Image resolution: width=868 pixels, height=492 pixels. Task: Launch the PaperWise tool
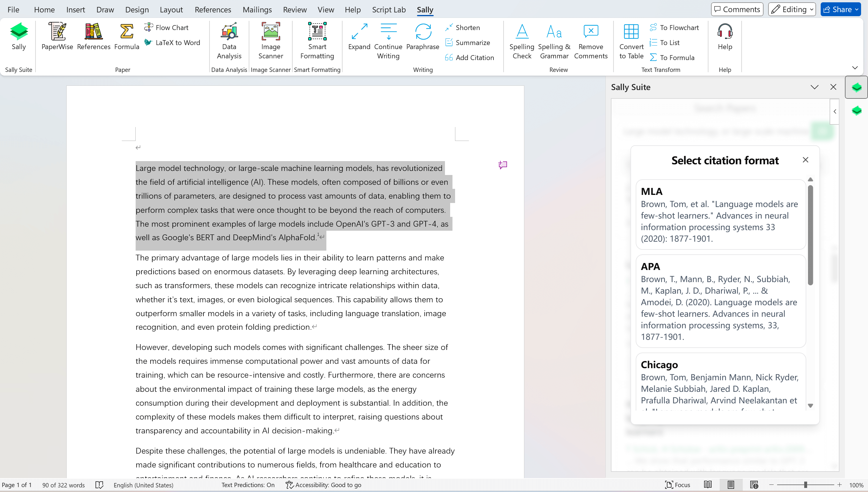pyautogui.click(x=57, y=36)
